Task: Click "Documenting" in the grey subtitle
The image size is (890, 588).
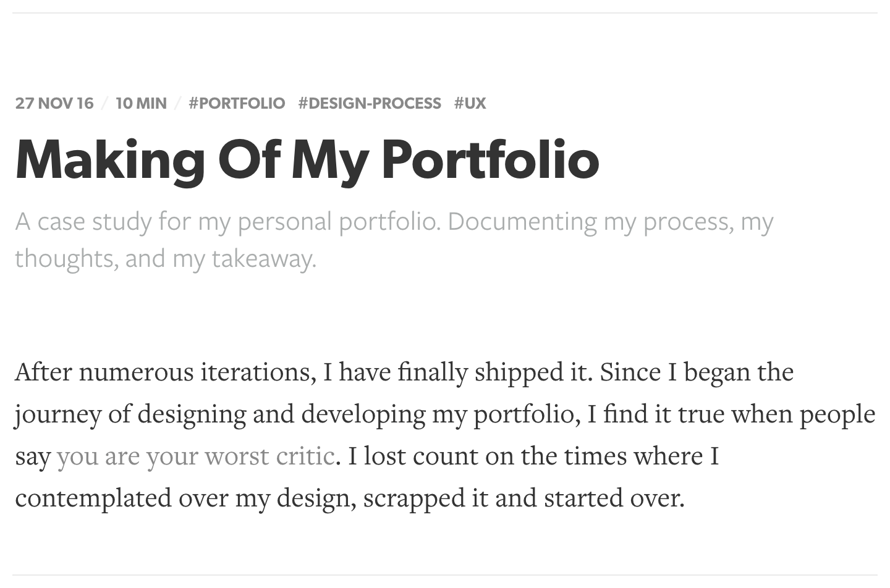Action: click(x=522, y=221)
